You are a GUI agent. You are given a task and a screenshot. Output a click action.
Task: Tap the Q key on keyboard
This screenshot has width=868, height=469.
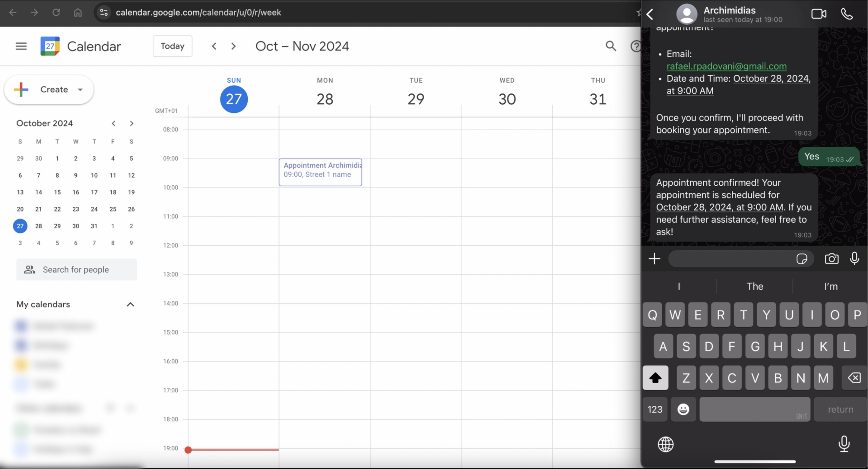[x=652, y=315]
